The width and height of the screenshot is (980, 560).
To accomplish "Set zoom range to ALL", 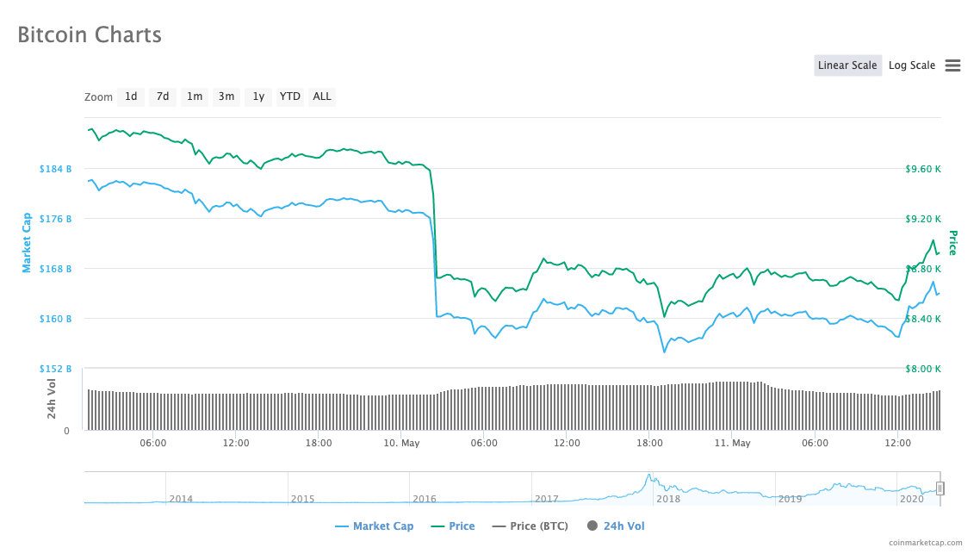I will 322,96.
